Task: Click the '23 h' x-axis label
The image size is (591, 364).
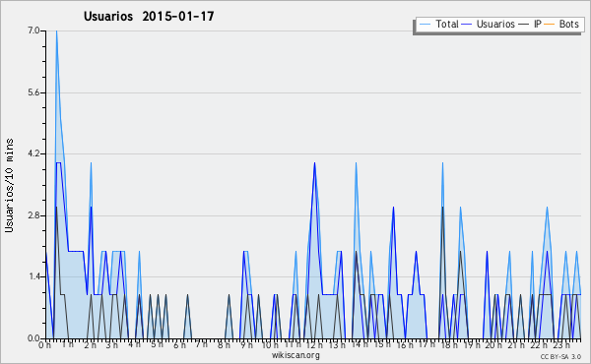Action: [561, 344]
